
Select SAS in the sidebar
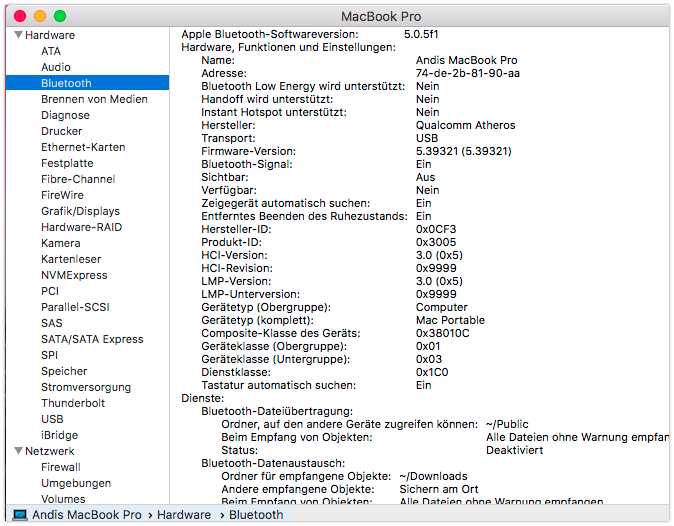tap(52, 323)
